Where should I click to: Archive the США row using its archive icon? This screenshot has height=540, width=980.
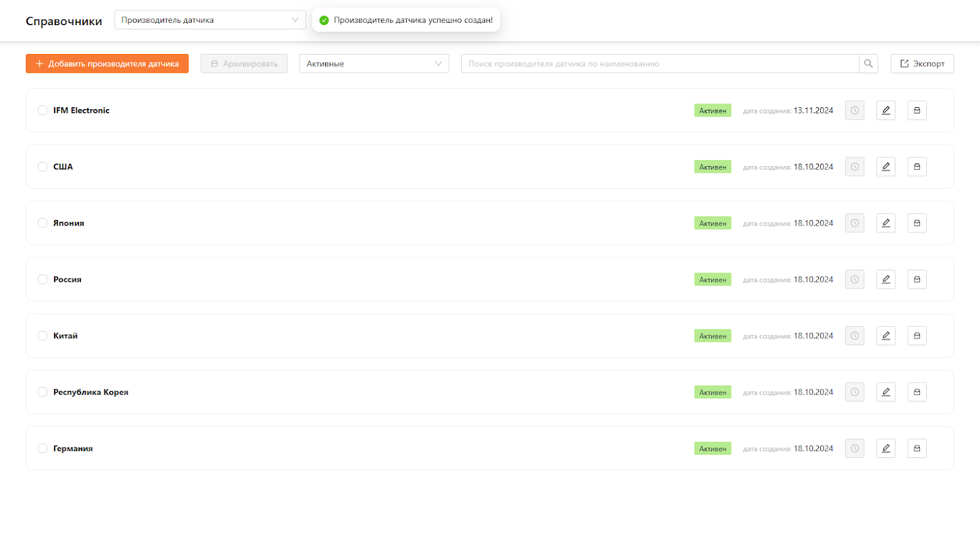(x=917, y=167)
